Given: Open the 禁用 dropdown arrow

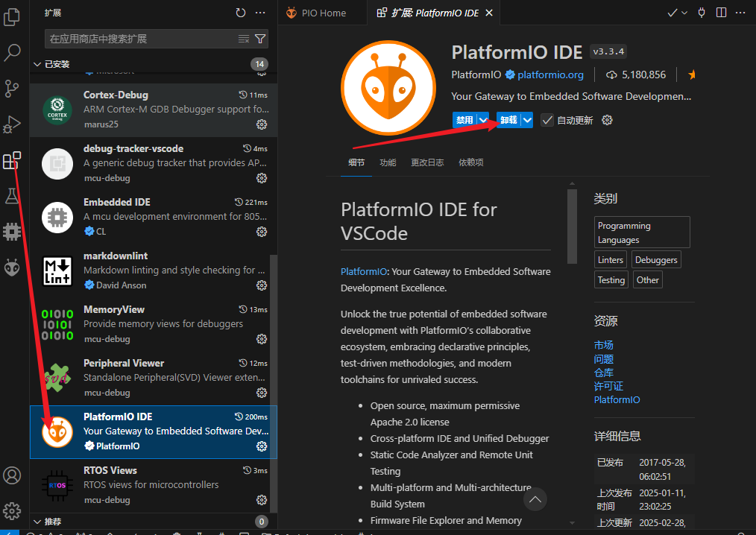Looking at the screenshot, I should click(x=483, y=120).
